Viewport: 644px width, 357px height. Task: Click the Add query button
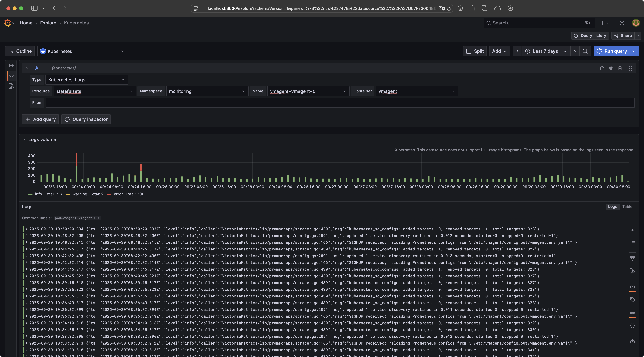40,119
